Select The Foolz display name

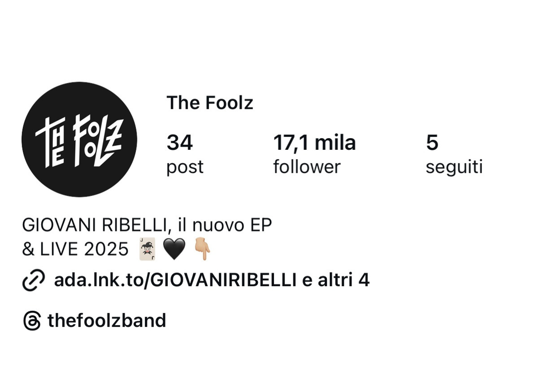pos(209,103)
